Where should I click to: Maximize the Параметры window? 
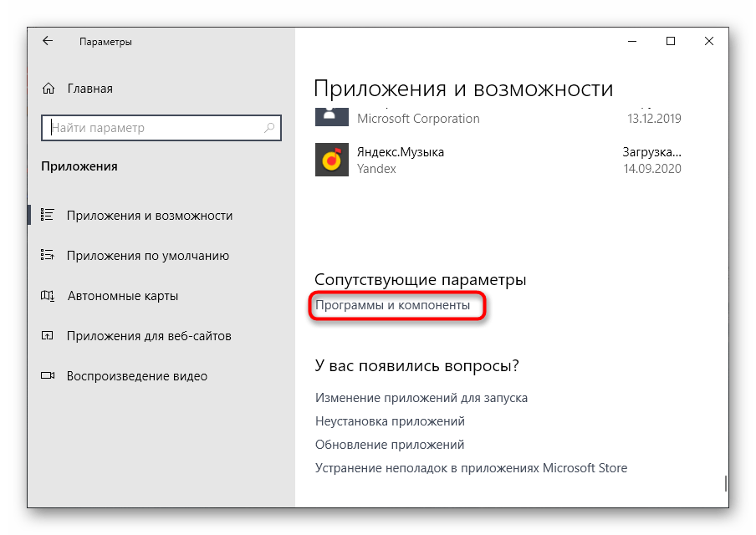671,41
